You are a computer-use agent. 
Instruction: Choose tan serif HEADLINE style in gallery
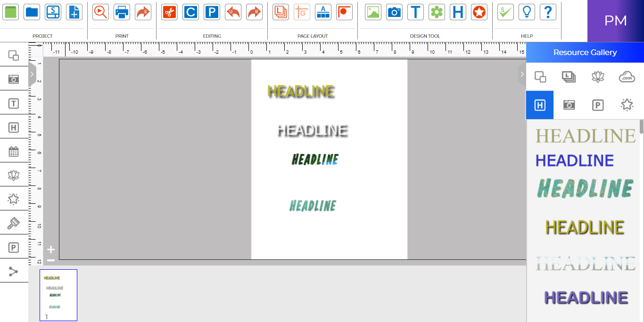point(585,136)
